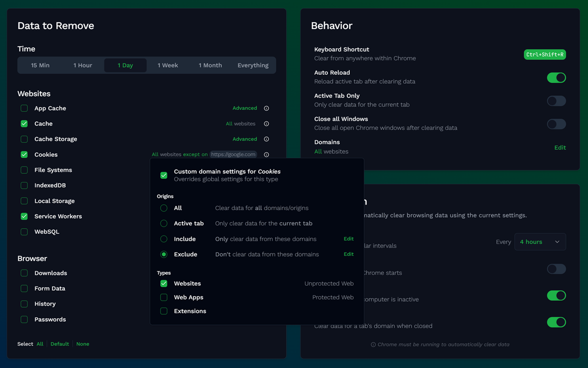Uncheck Custom domain settings for Cookies
The height and width of the screenshot is (368, 588).
point(164,175)
